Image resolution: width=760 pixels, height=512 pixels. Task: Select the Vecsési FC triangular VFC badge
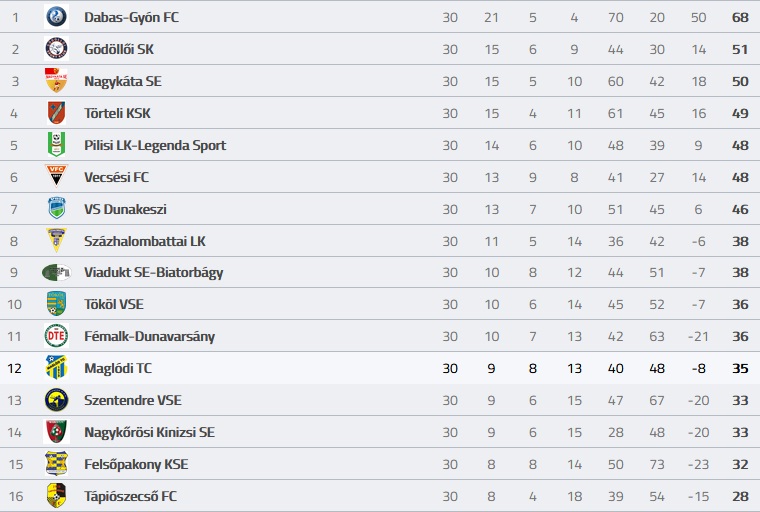coord(56,176)
